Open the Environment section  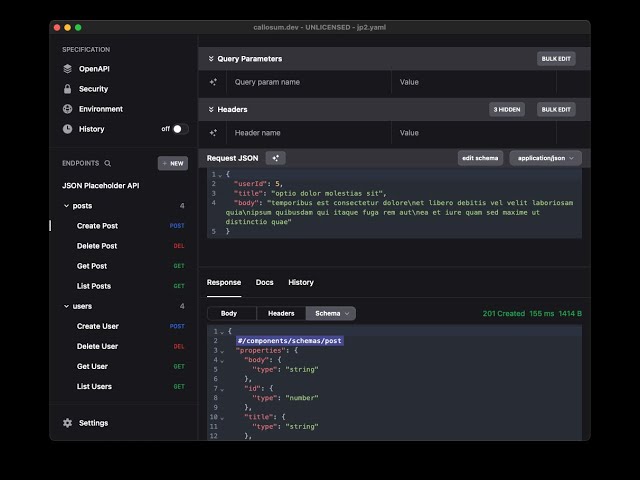pos(101,109)
